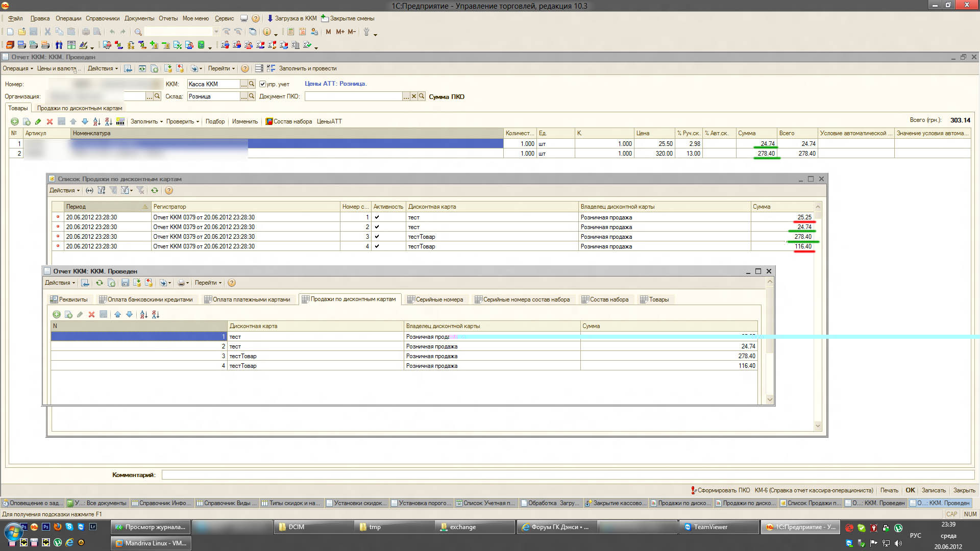980x551 pixels.
Task: Open the Справочники menu
Action: click(x=103, y=18)
